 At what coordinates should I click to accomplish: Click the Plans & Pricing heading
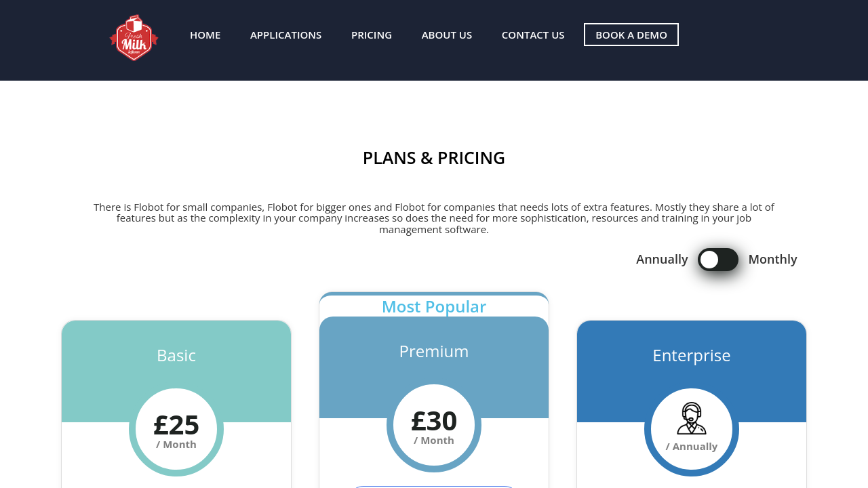click(434, 158)
